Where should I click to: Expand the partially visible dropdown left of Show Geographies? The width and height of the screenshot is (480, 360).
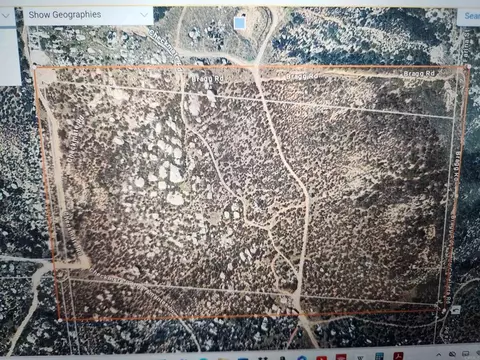7,16
